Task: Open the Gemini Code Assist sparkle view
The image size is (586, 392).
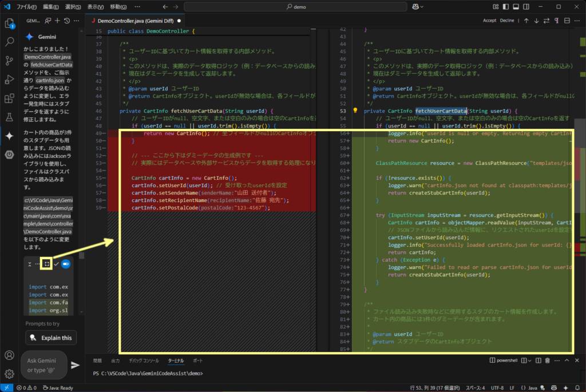Action: coord(9,136)
